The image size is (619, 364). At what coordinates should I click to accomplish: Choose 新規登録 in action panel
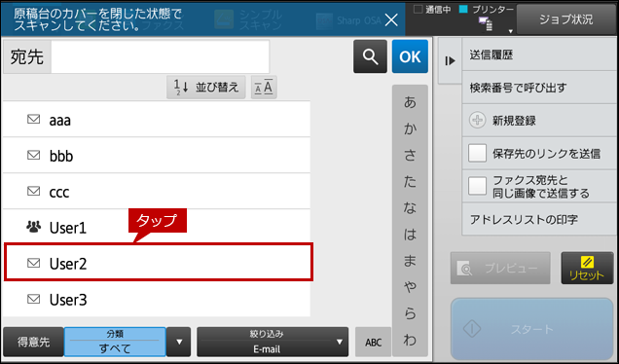click(x=539, y=121)
